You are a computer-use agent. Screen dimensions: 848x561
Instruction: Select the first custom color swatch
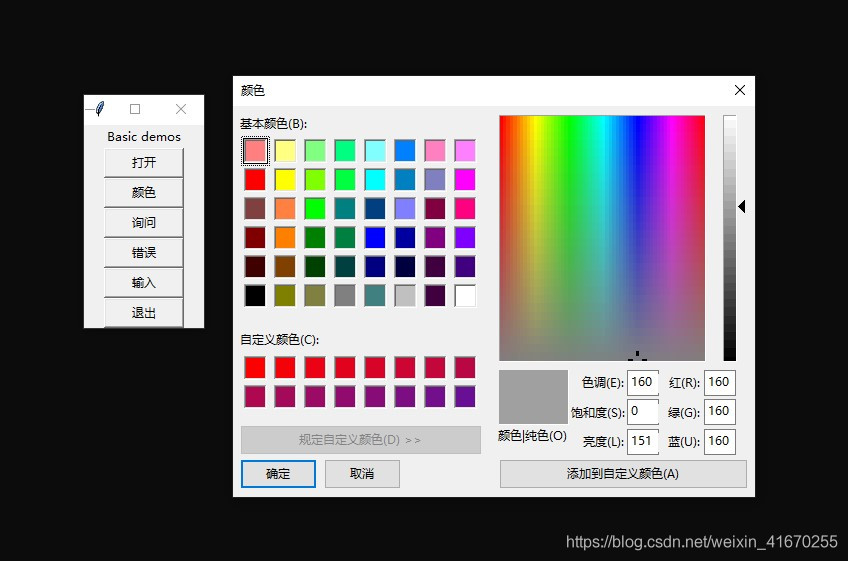coord(256,367)
